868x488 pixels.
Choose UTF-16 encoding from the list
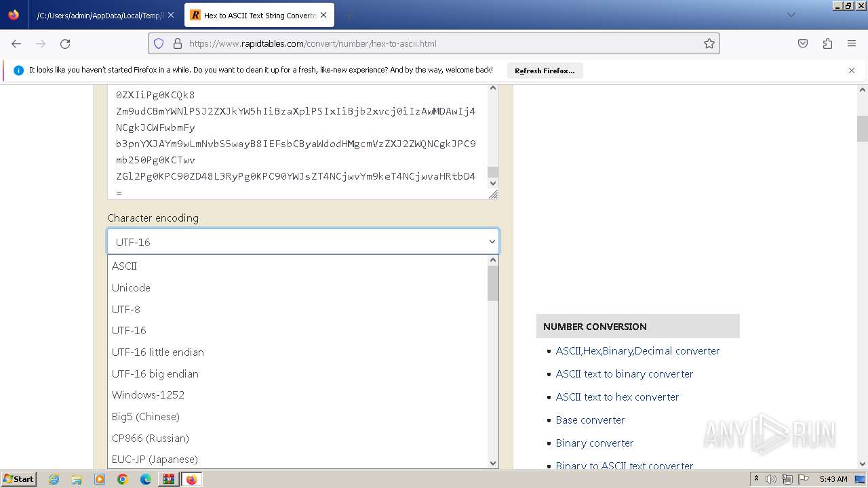[298, 330]
